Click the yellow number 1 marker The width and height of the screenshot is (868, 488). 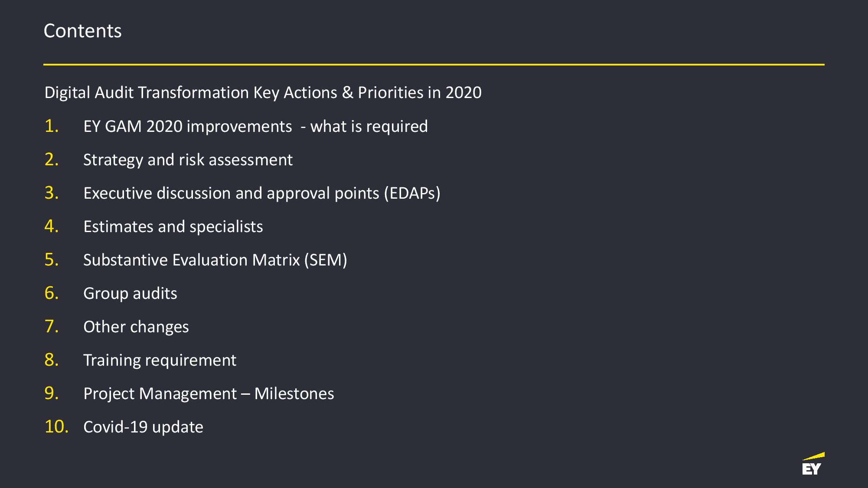pyautogui.click(x=52, y=126)
